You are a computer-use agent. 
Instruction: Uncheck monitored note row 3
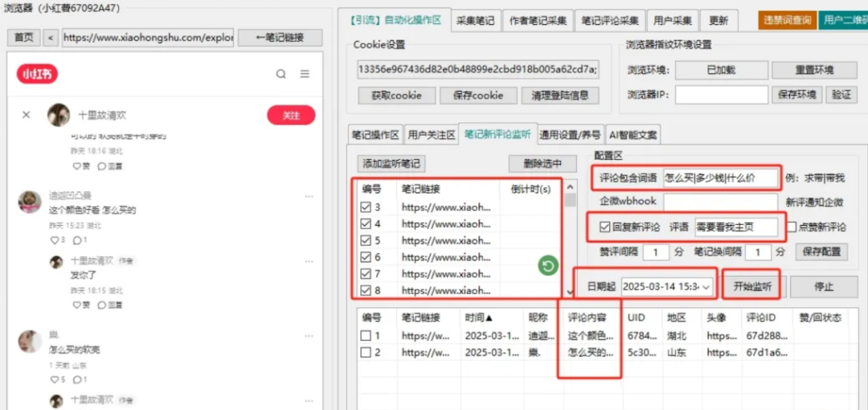point(366,207)
